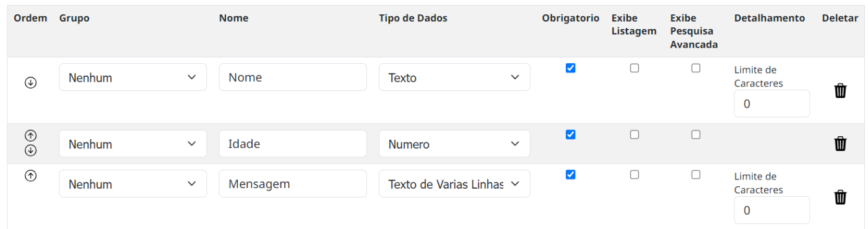The width and height of the screenshot is (868, 229).
Task: Click Limite de Caracteres field for Nome
Action: point(772,103)
